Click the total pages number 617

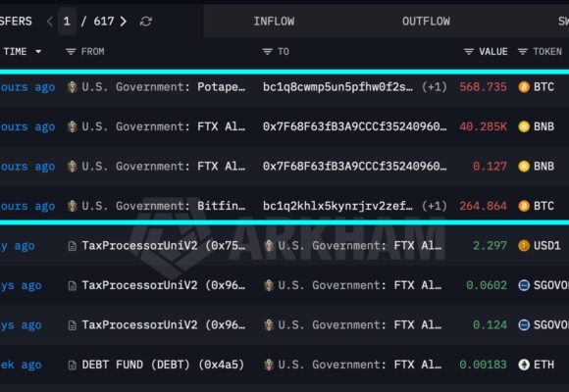coord(104,22)
